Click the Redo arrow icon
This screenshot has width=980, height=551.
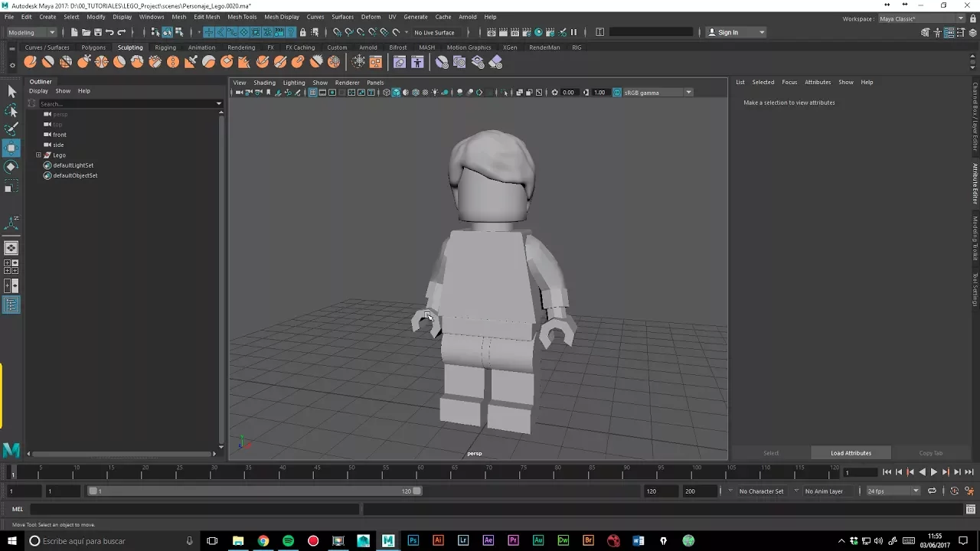click(x=121, y=32)
